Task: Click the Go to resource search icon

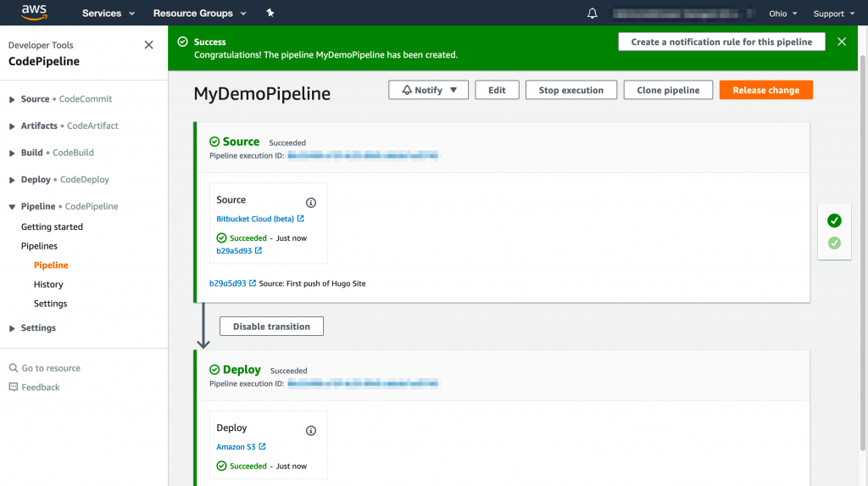Action: pos(14,368)
